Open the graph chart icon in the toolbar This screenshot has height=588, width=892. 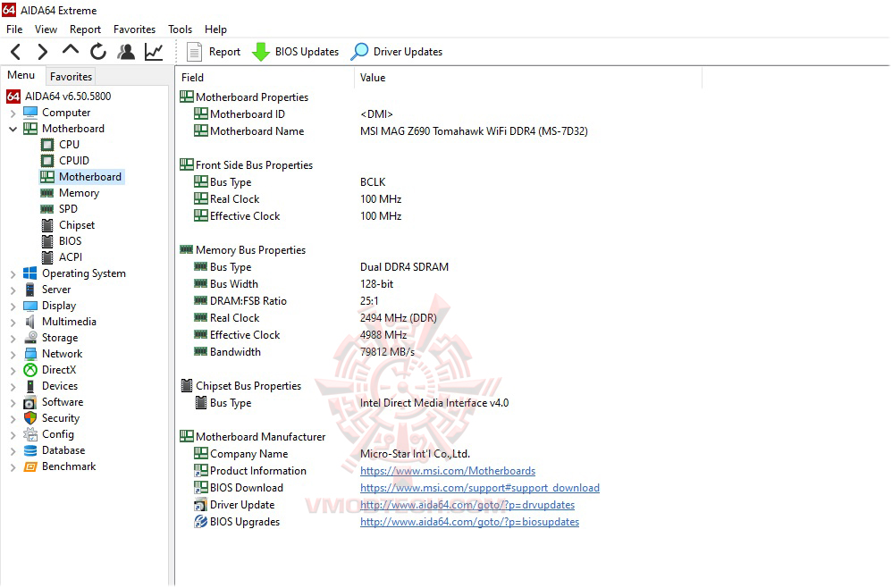pos(154,52)
